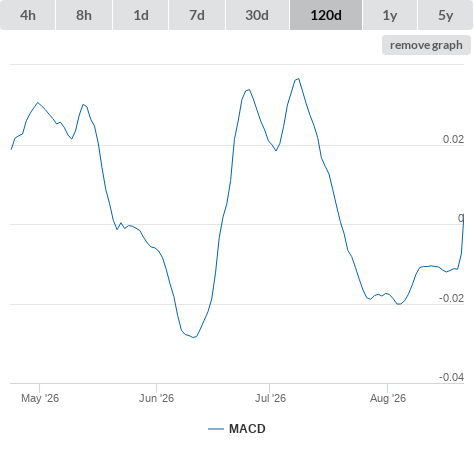This screenshot has height=455, width=474.
Task: Switch the chart to 30d range
Action: coord(257,15)
